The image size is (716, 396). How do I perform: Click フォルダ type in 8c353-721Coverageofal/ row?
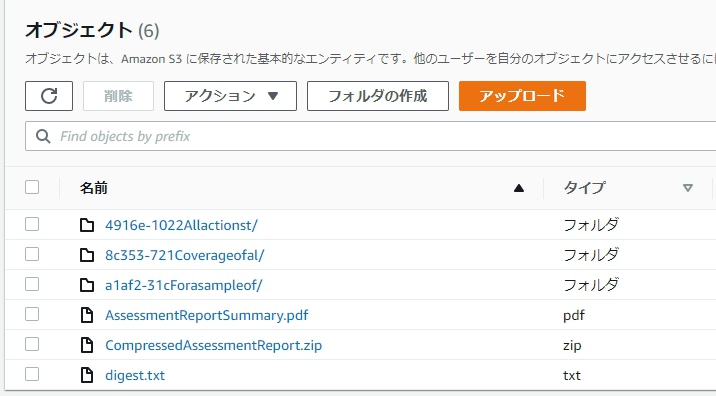click(590, 254)
